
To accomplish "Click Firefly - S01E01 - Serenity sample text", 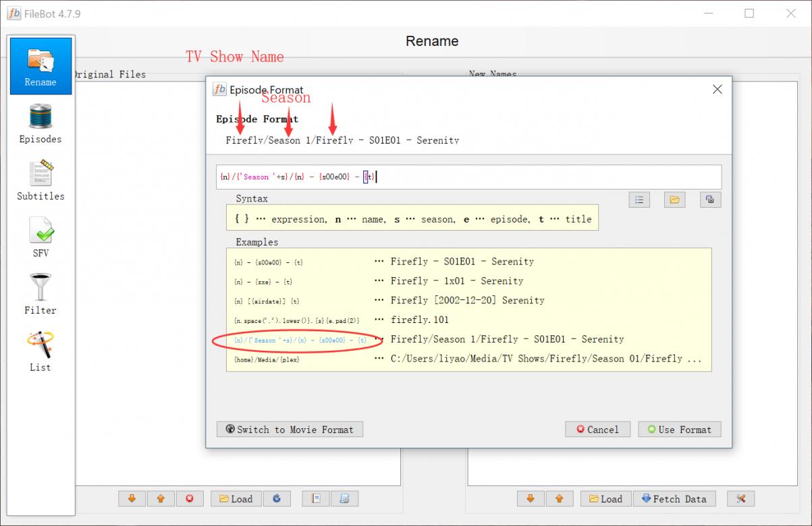I will (462, 262).
